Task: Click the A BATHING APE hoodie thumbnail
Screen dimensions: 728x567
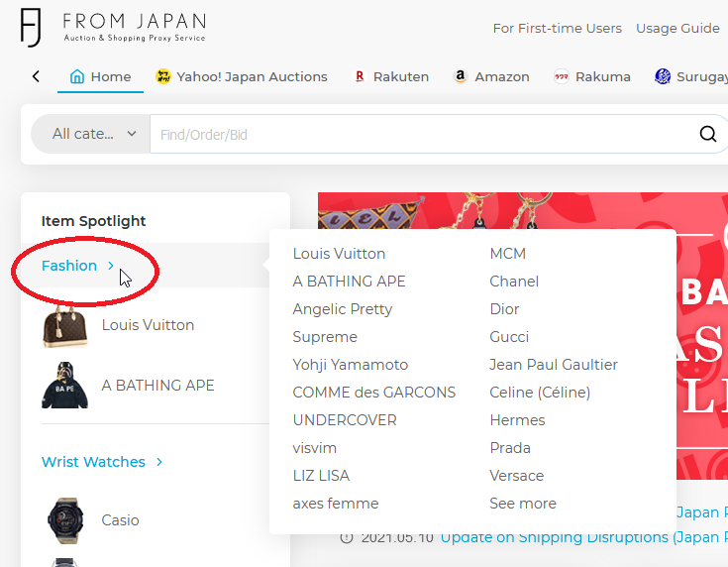Action: pyautogui.click(x=64, y=386)
